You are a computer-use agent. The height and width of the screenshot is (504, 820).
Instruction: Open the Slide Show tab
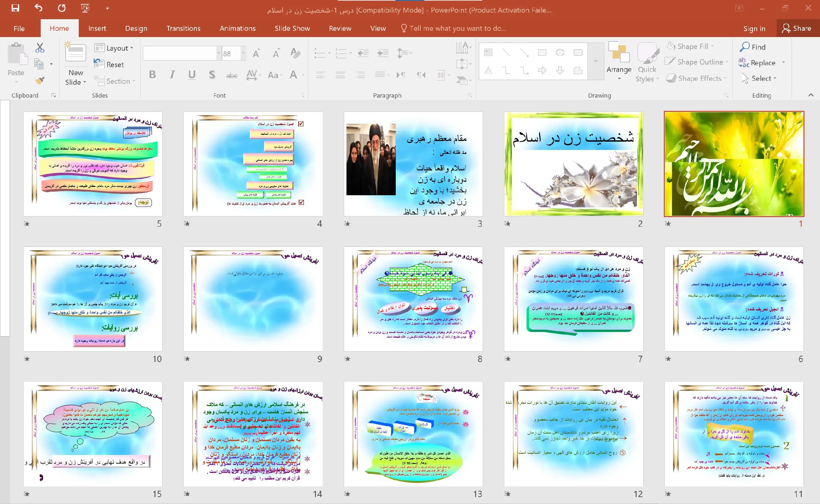[292, 28]
